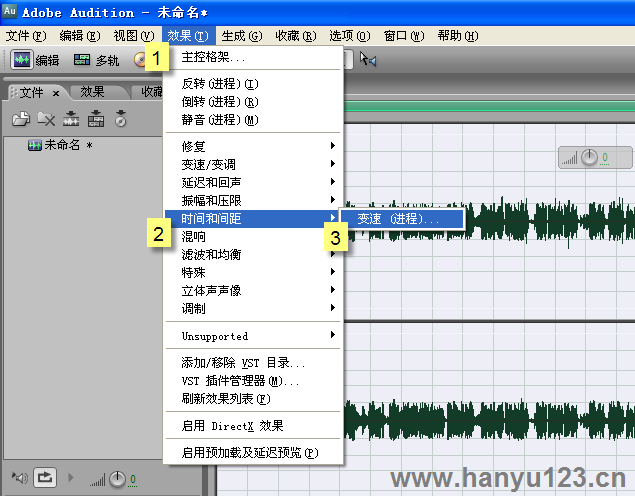The width and height of the screenshot is (635, 496).
Task: Choose 反转(进程)(I) menu item
Action: pos(254,84)
